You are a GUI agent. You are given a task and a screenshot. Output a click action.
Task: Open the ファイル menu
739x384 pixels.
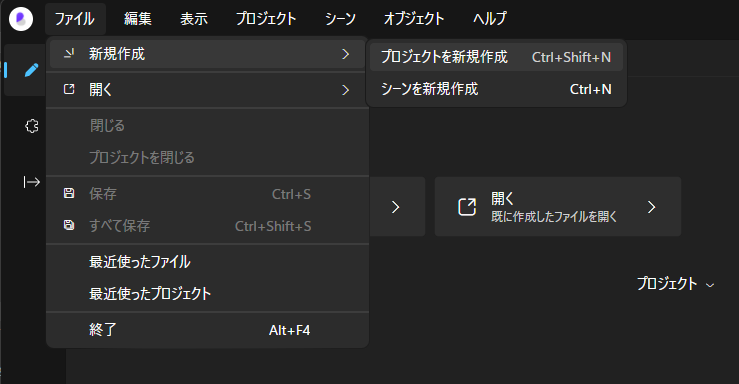(75, 19)
